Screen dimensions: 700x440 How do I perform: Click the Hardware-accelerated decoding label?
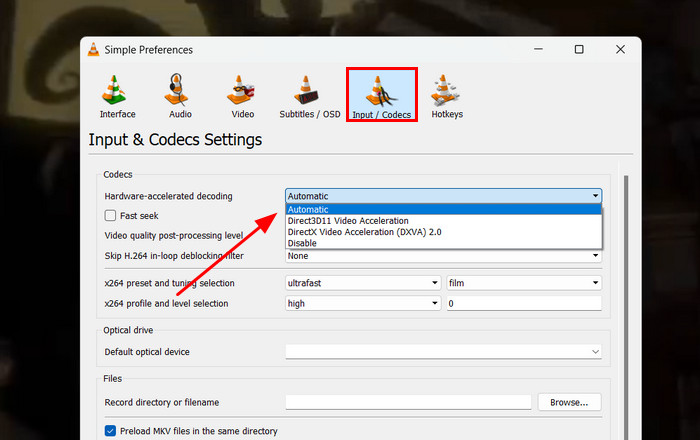[168, 196]
